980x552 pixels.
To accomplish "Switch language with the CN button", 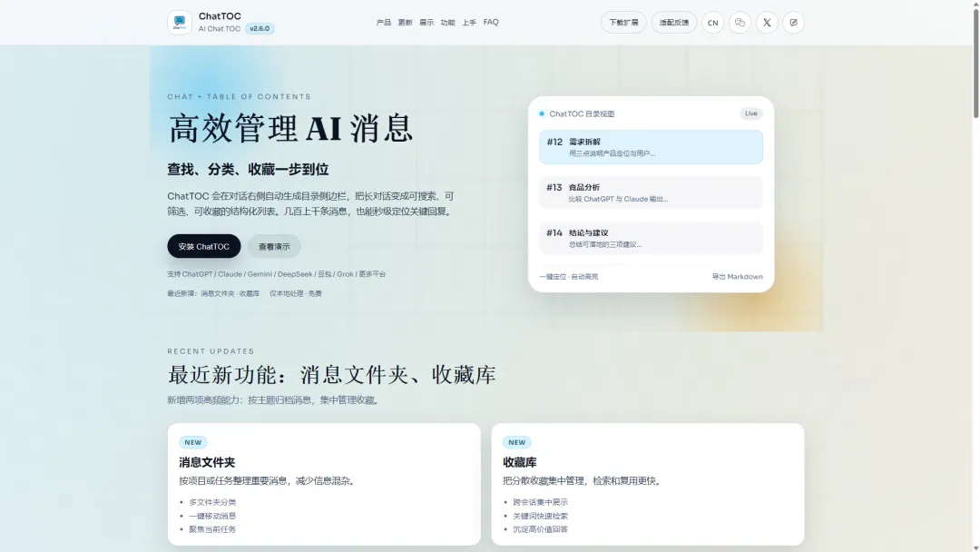I will click(x=712, y=23).
